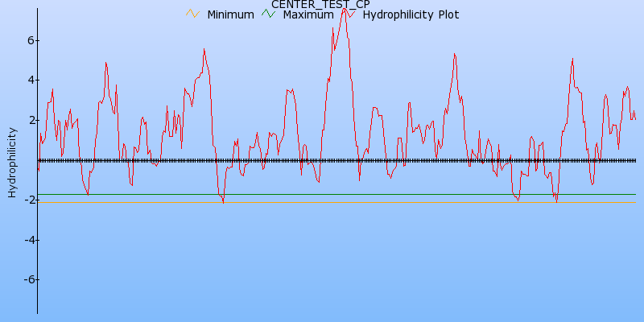Click the vertical Hydrophilicity axis label

point(12,162)
